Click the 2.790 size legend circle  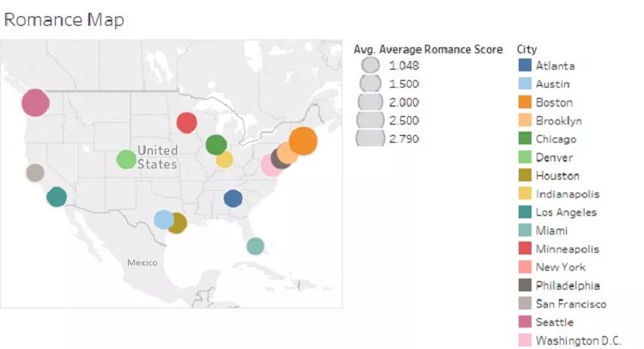pos(370,138)
